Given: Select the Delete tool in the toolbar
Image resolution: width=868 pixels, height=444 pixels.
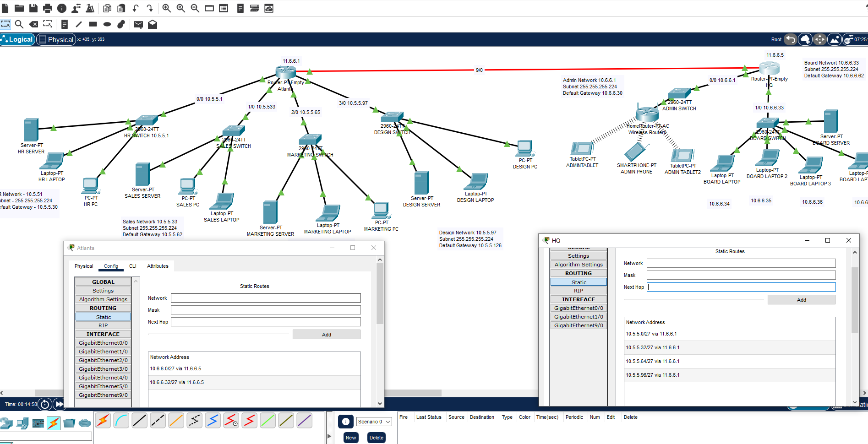Looking at the screenshot, I should point(33,24).
